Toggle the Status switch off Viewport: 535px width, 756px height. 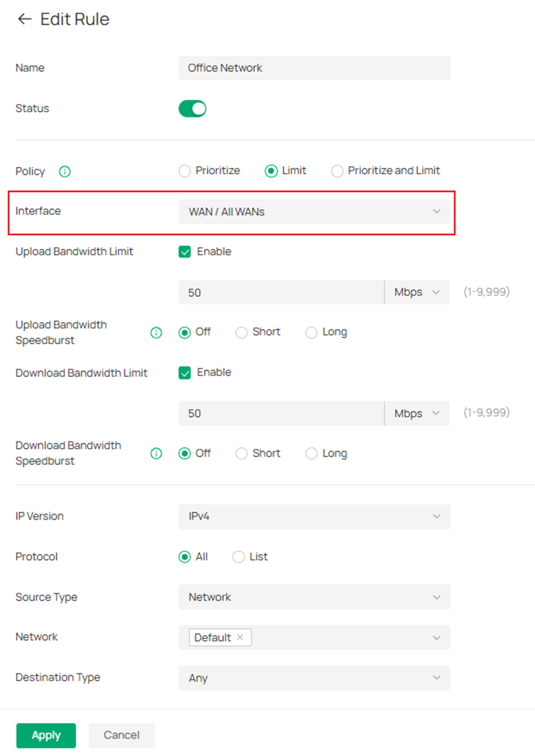[x=192, y=109]
